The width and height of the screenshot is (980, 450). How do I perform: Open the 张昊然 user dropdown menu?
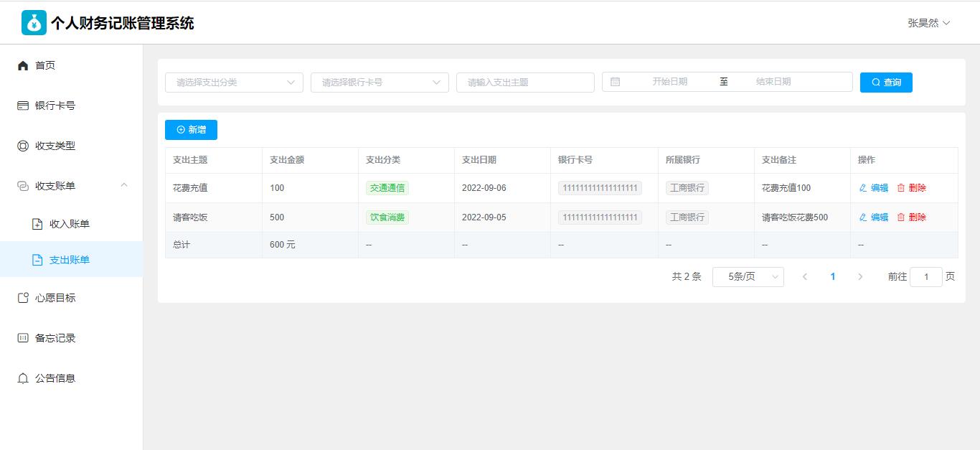click(x=928, y=23)
